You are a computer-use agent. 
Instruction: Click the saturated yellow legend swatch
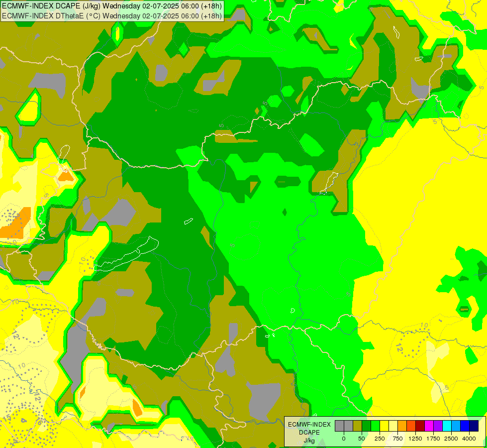pos(385,426)
